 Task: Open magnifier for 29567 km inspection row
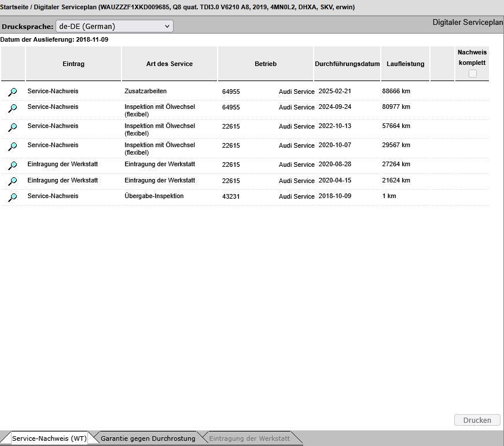pos(13,146)
